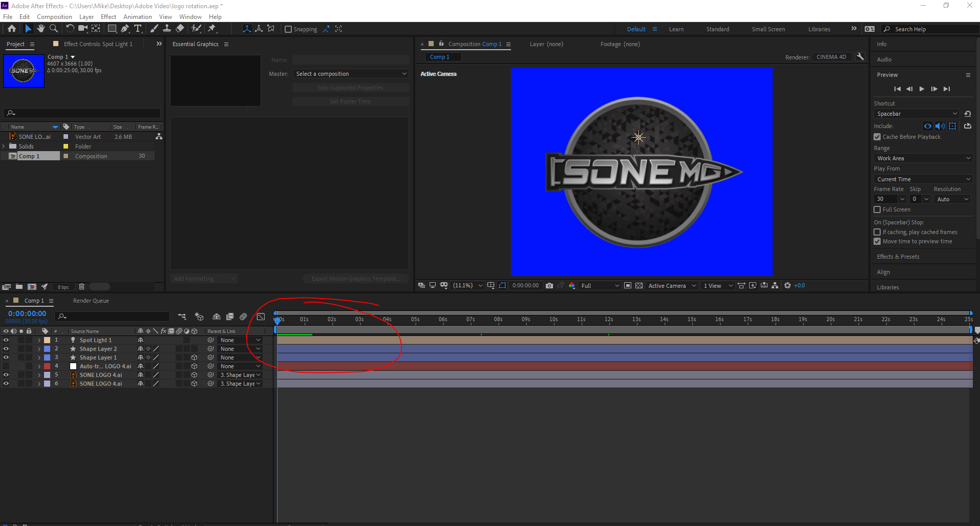Switch to Learn workspace
Viewport: 980px width, 526px height.
(x=676, y=29)
